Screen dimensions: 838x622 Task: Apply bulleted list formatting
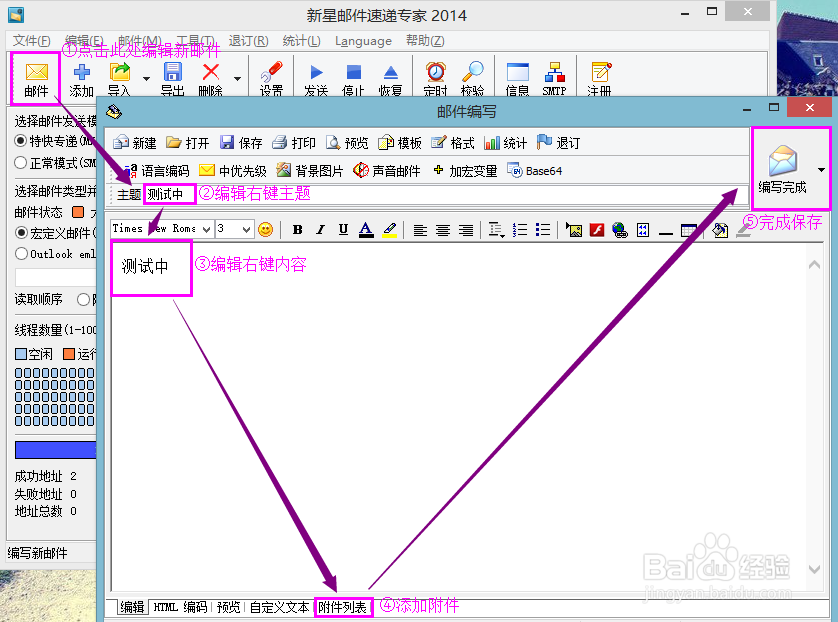click(542, 230)
